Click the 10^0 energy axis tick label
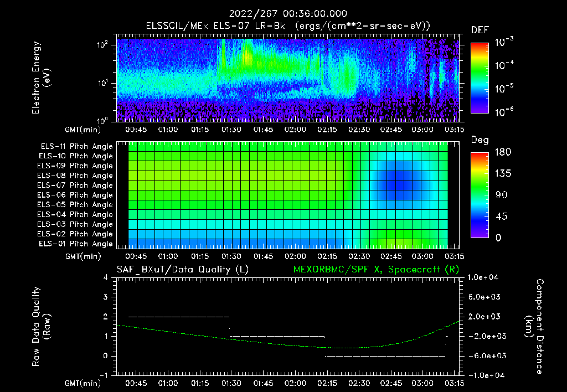Screen dimensions: 567x392 point(102,120)
